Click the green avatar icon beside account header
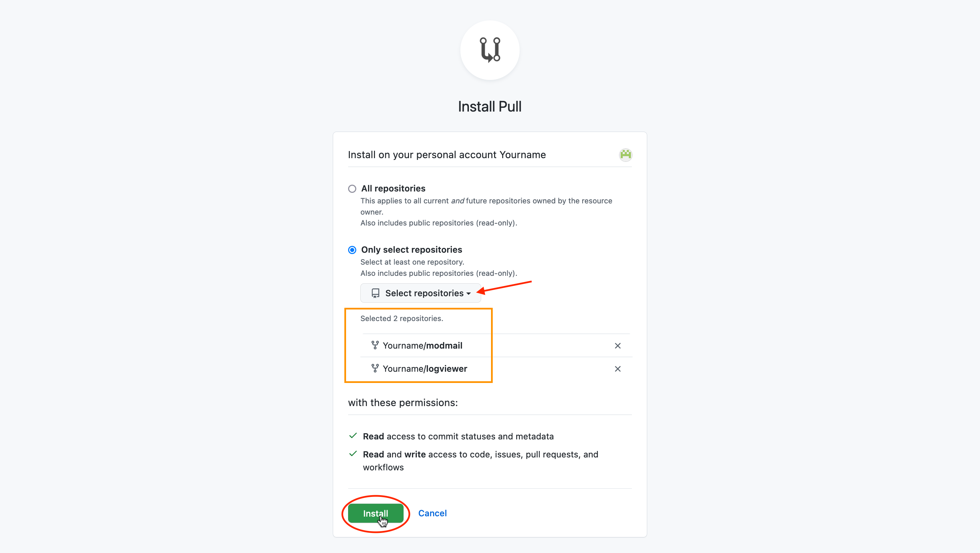This screenshot has width=980, height=553. click(626, 155)
